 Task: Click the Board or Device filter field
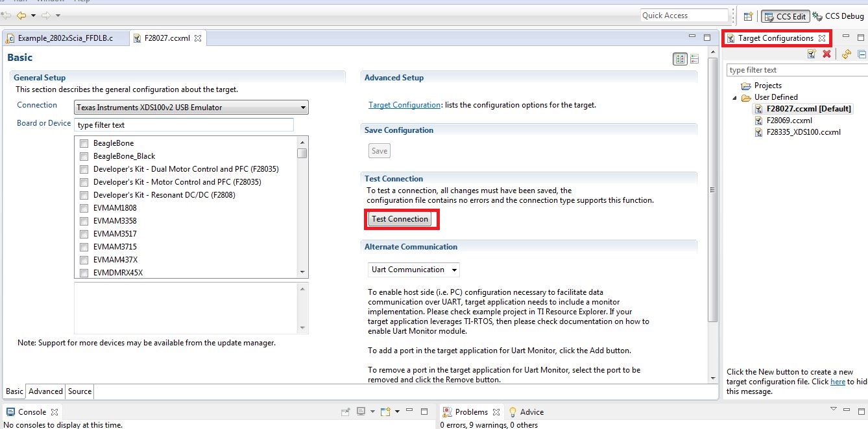[x=184, y=125]
